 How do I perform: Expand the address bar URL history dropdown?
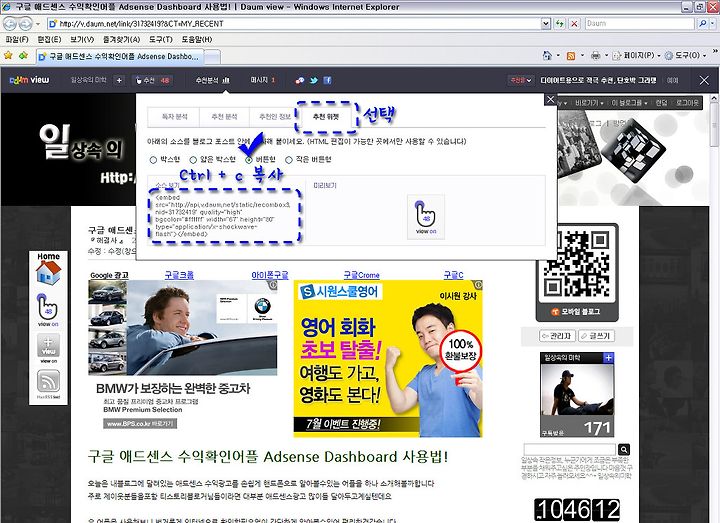point(546,23)
